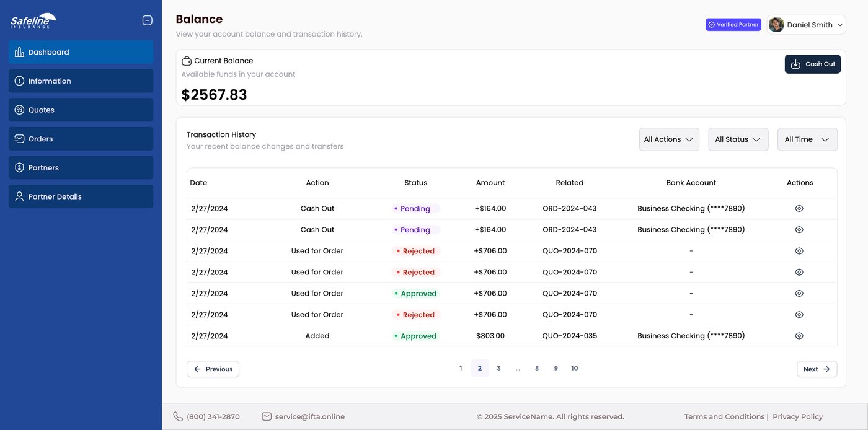
Task: Expand the user menu chevron by Daniel Smith
Action: pyautogui.click(x=840, y=25)
